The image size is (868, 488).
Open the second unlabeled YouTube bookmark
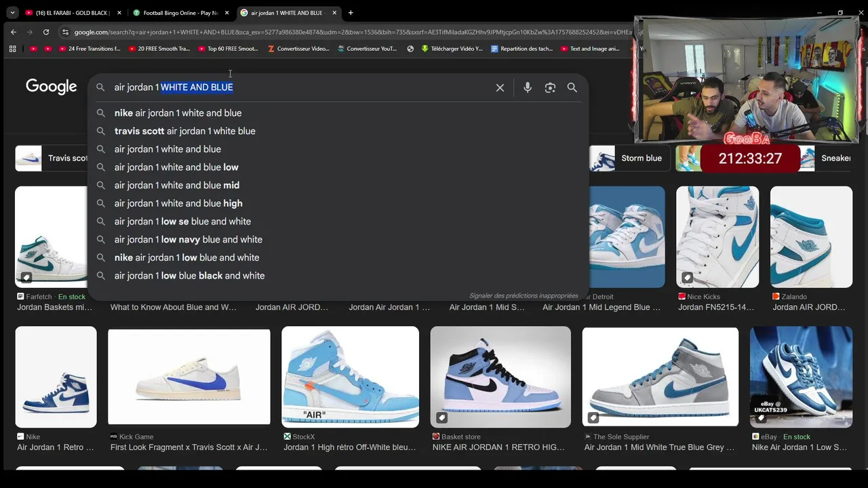click(47, 49)
